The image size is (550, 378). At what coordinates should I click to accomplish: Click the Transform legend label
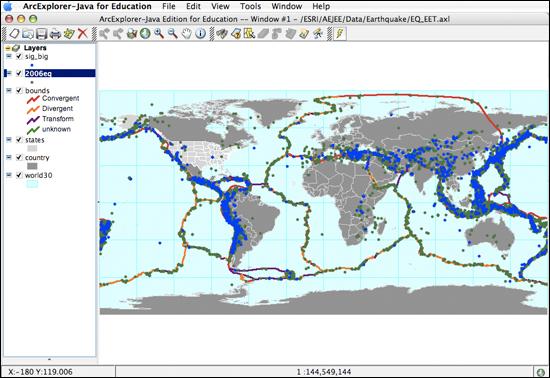[58, 119]
